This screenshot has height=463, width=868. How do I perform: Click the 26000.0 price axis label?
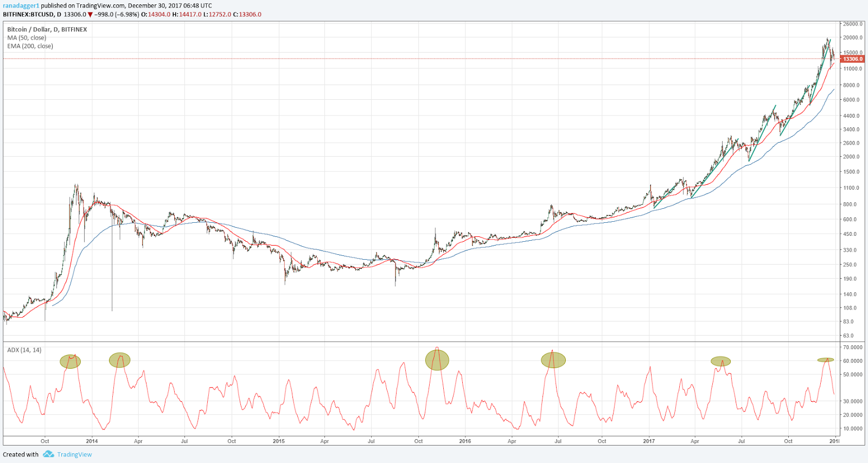coord(853,24)
